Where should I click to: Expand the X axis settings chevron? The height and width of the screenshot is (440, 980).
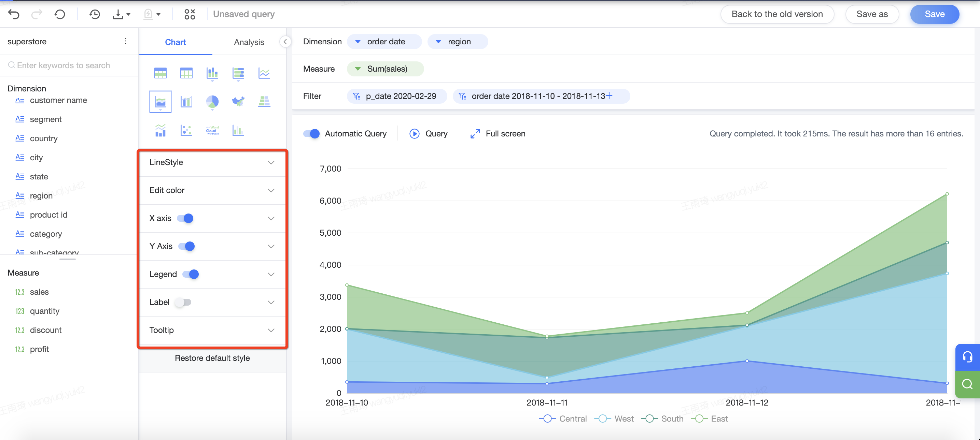tap(271, 219)
